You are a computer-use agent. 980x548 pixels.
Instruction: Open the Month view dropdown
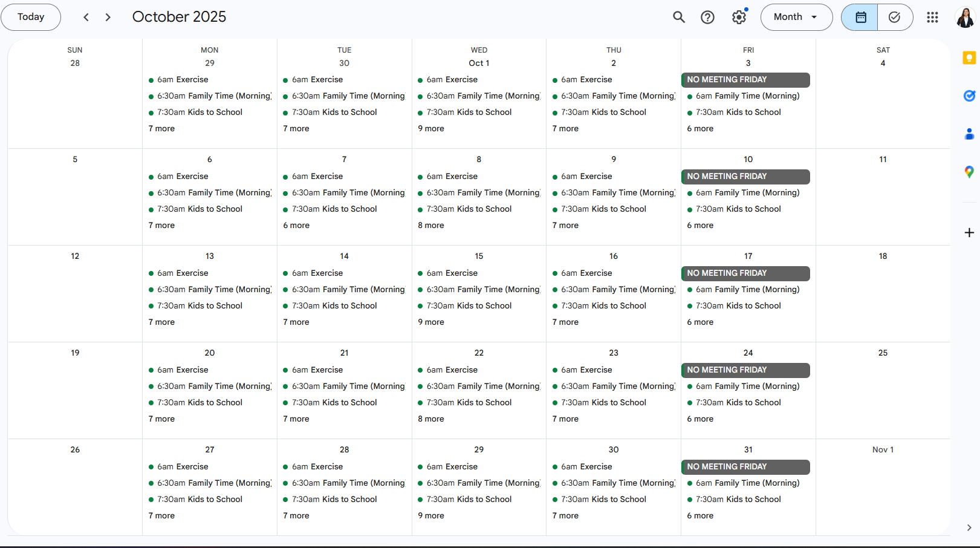pos(796,17)
